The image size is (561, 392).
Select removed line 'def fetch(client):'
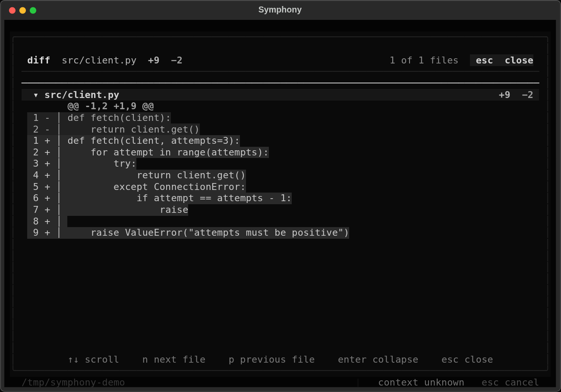pos(99,118)
